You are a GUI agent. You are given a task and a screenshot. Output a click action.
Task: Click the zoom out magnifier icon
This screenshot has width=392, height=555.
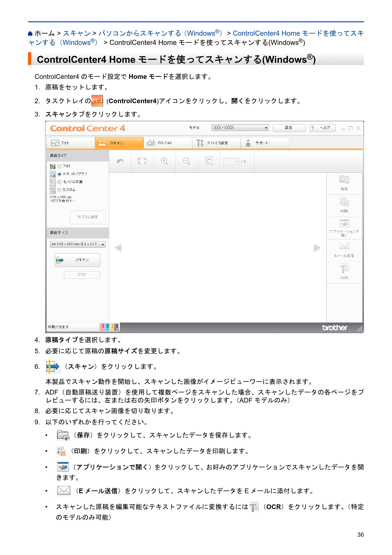186,161
